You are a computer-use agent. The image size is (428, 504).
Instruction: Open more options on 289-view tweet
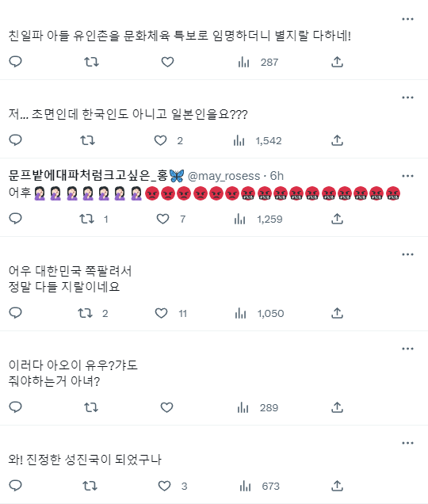407,349
